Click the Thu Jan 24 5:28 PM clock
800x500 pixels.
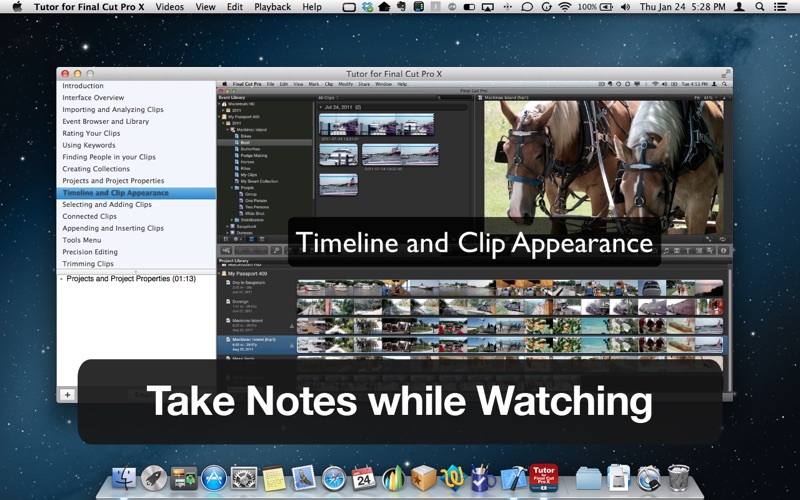tap(682, 7)
